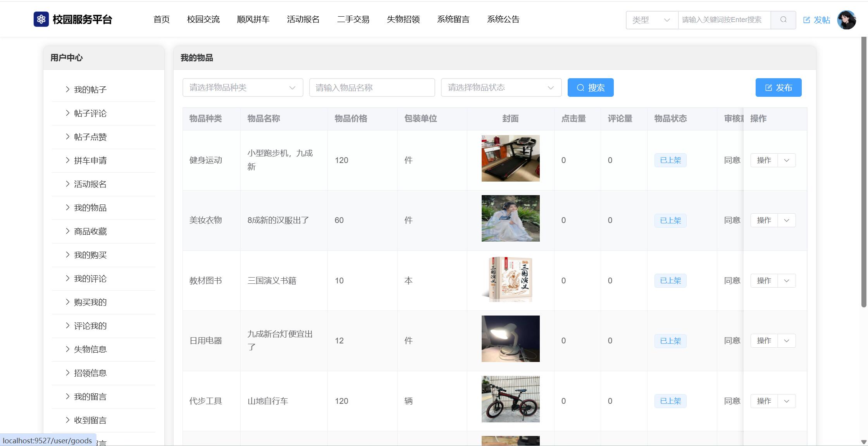Viewport: 868px width, 446px height.
Task: Click the chevron beside 商品收藏
Action: [x=67, y=231]
